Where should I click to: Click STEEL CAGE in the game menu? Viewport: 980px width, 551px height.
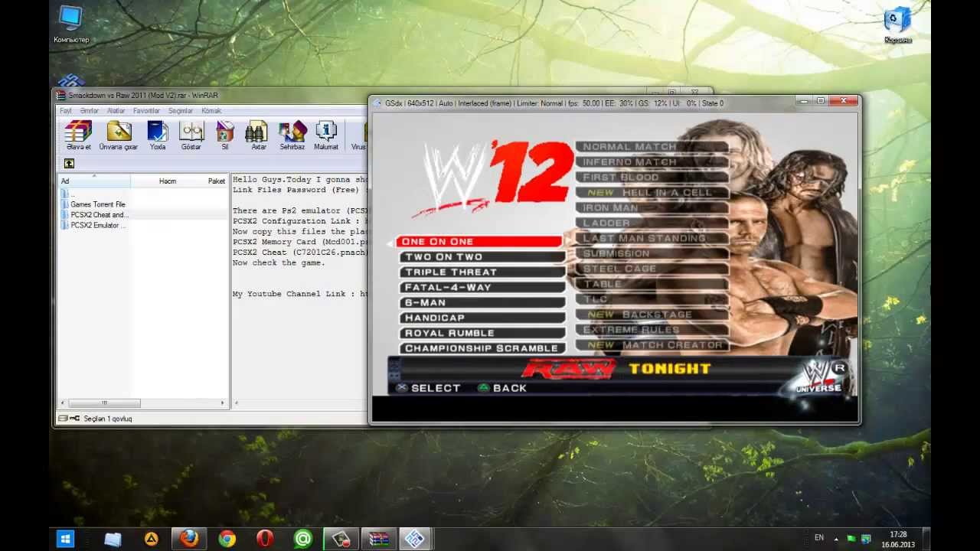pyautogui.click(x=652, y=269)
